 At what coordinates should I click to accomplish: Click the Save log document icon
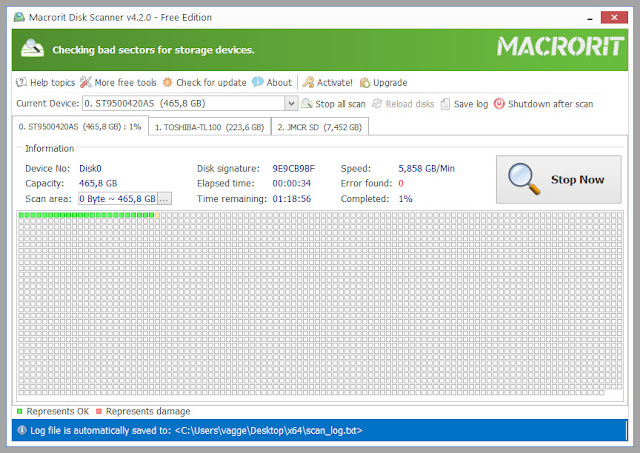(445, 104)
